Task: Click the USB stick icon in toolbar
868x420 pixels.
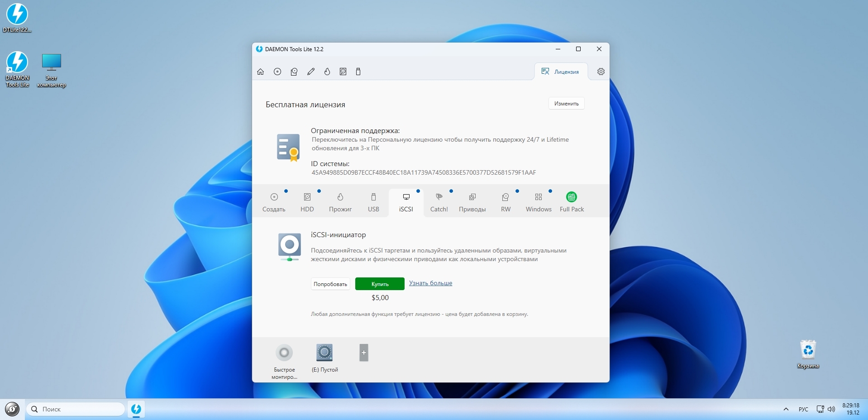Action: [358, 72]
